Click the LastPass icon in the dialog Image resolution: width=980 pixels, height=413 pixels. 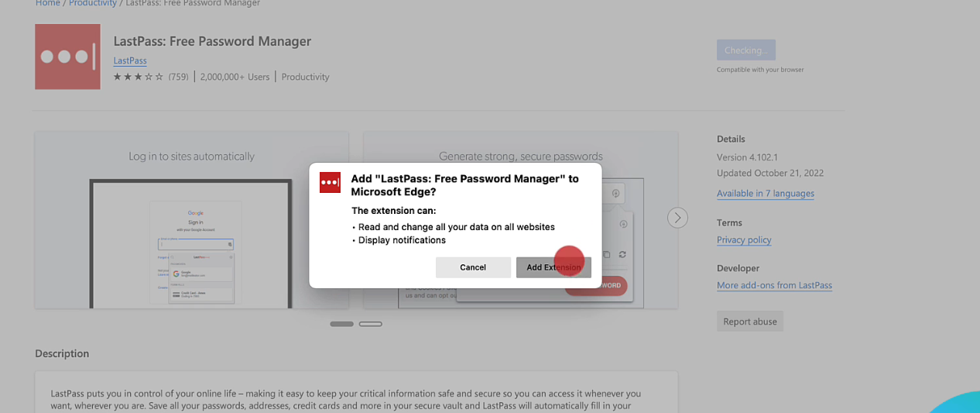pos(330,183)
